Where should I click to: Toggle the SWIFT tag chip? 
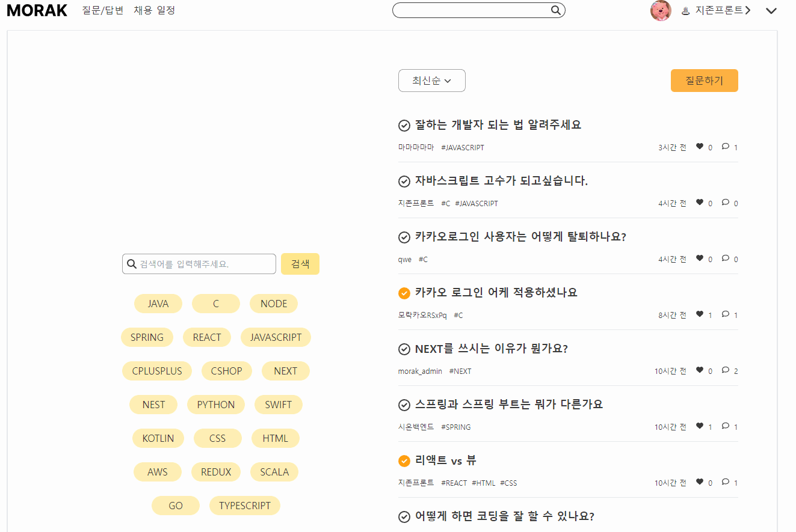coord(279,405)
